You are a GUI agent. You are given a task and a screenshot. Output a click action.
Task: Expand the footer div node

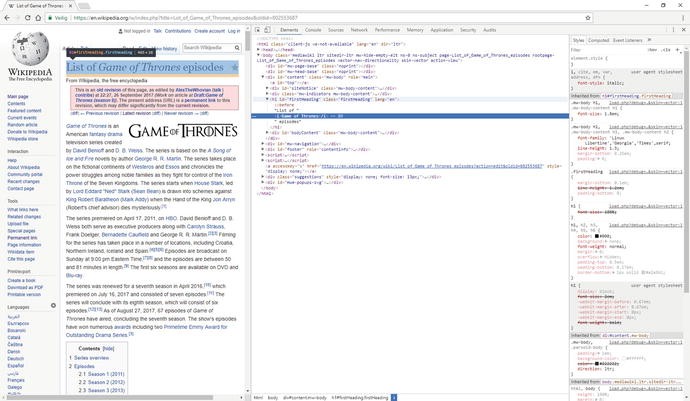point(263,149)
